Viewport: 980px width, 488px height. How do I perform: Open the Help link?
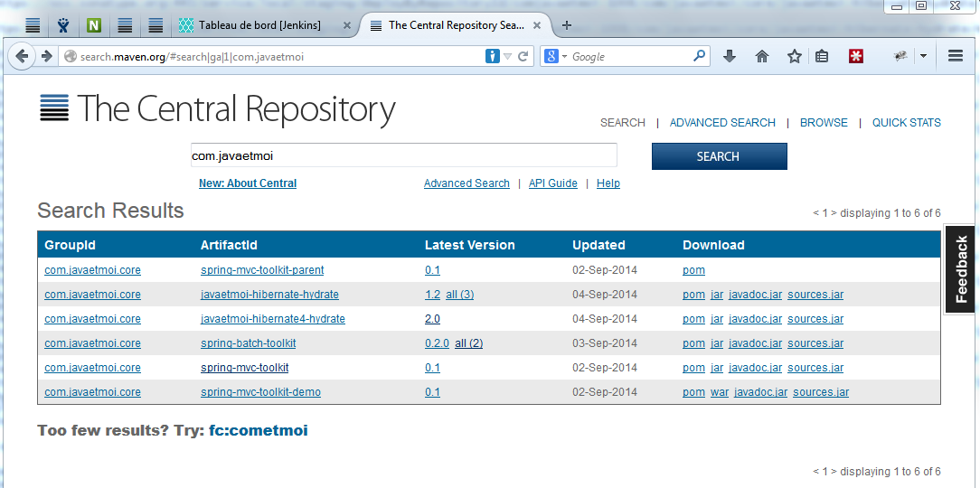coord(608,183)
